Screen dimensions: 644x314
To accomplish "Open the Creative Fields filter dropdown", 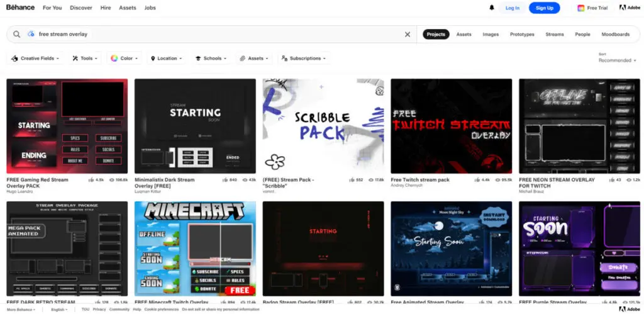I will coord(35,59).
